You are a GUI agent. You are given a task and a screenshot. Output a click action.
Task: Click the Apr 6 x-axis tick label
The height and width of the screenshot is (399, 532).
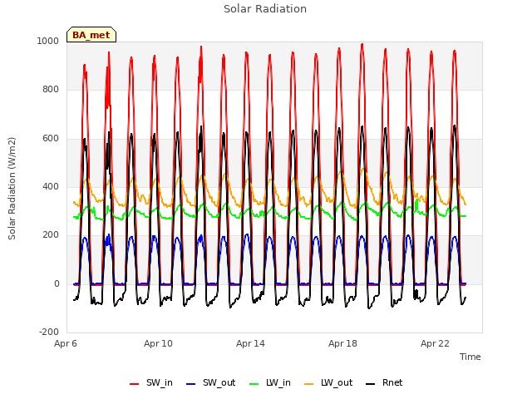(x=66, y=343)
